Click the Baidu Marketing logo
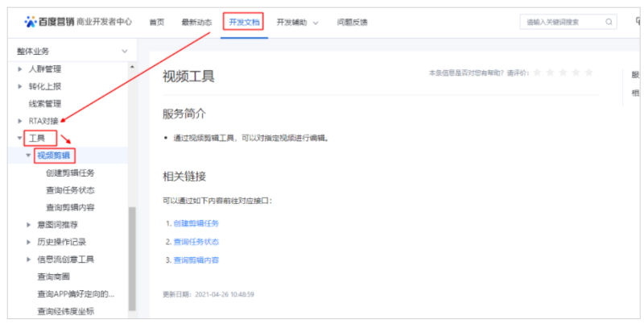The image size is (644, 324). (x=78, y=22)
